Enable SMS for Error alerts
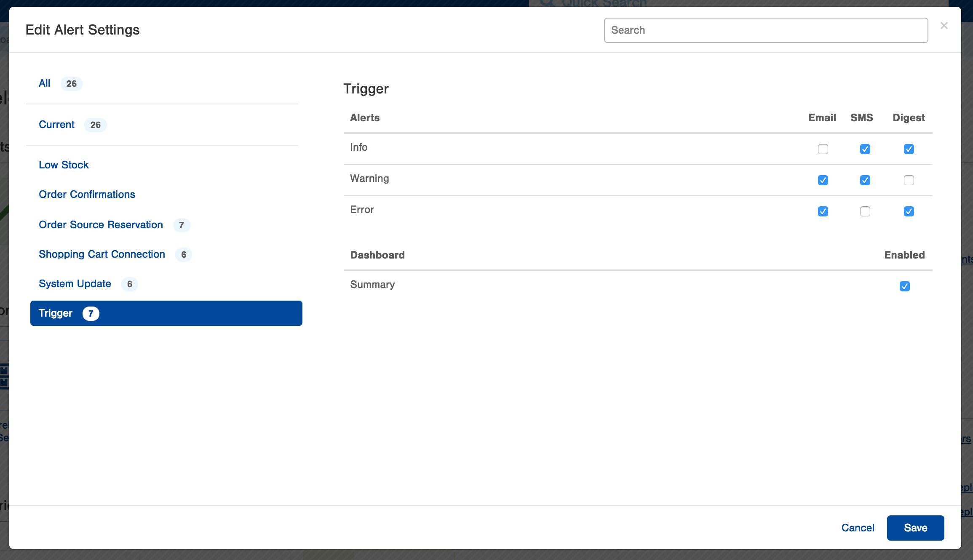This screenshot has height=560, width=973. click(x=865, y=211)
